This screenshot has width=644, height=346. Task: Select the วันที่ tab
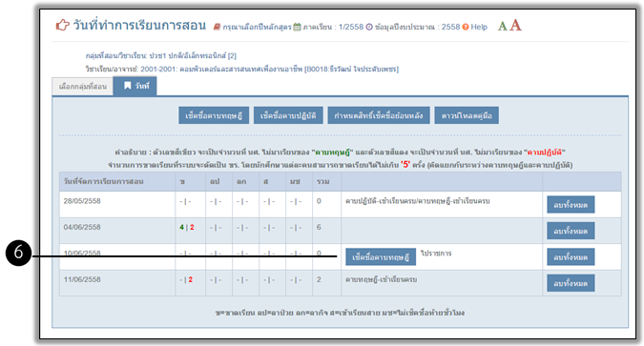(x=135, y=86)
